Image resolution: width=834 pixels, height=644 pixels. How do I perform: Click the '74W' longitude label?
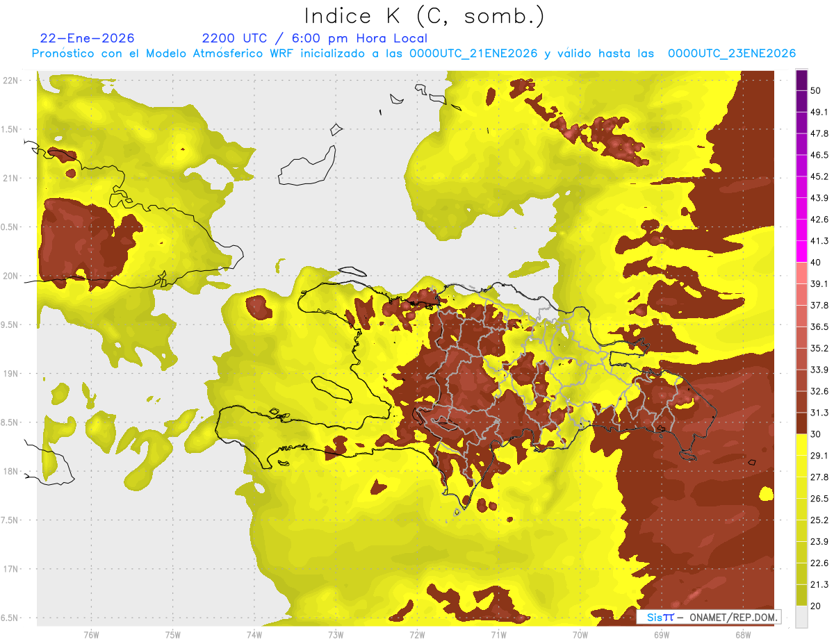(x=254, y=634)
